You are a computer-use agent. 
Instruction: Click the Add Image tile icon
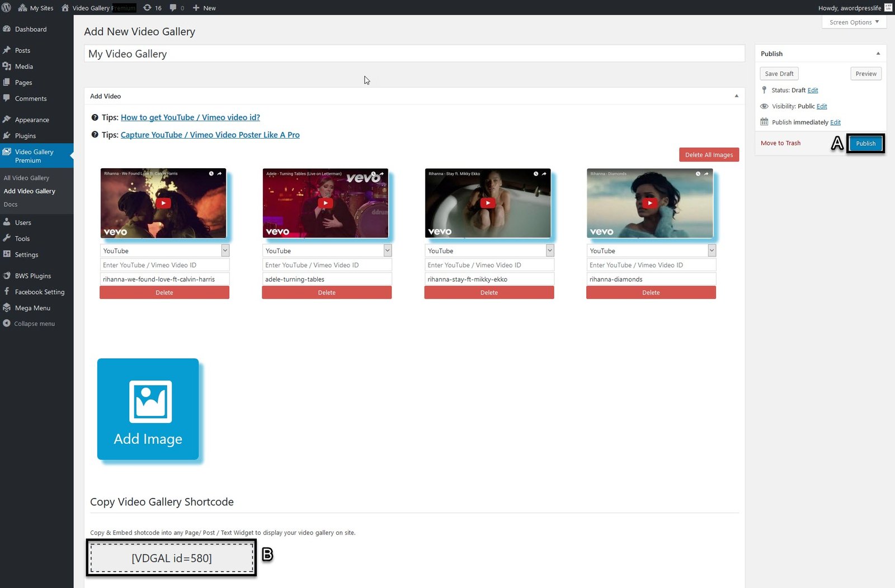point(150,402)
